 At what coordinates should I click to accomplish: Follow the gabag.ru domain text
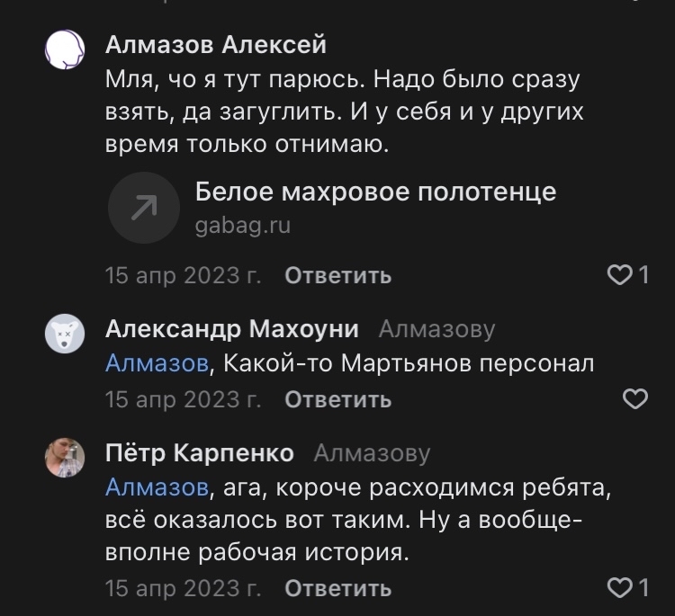(242, 226)
